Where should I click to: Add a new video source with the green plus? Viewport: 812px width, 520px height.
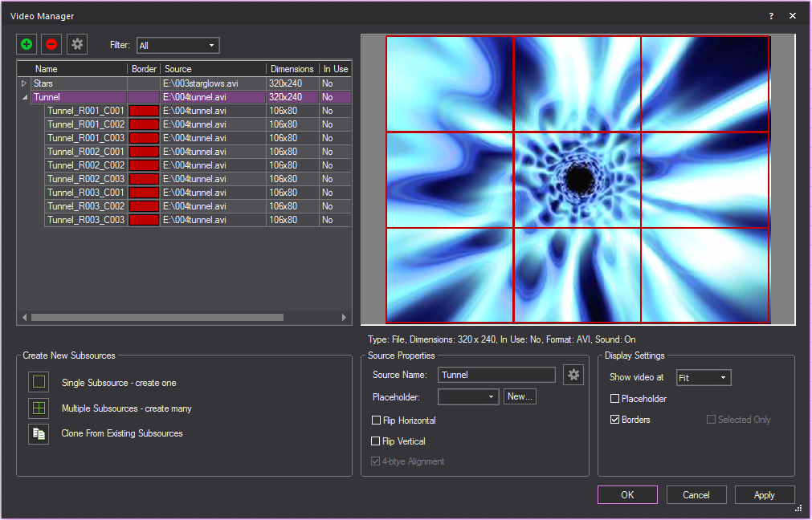click(x=26, y=44)
